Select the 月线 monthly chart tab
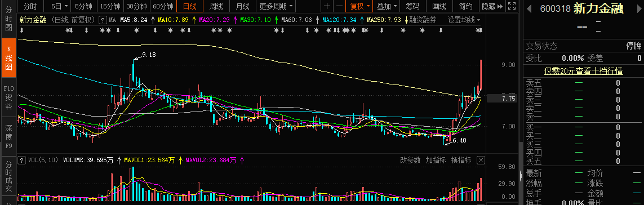This screenshot has height=205, width=644. 242,6
